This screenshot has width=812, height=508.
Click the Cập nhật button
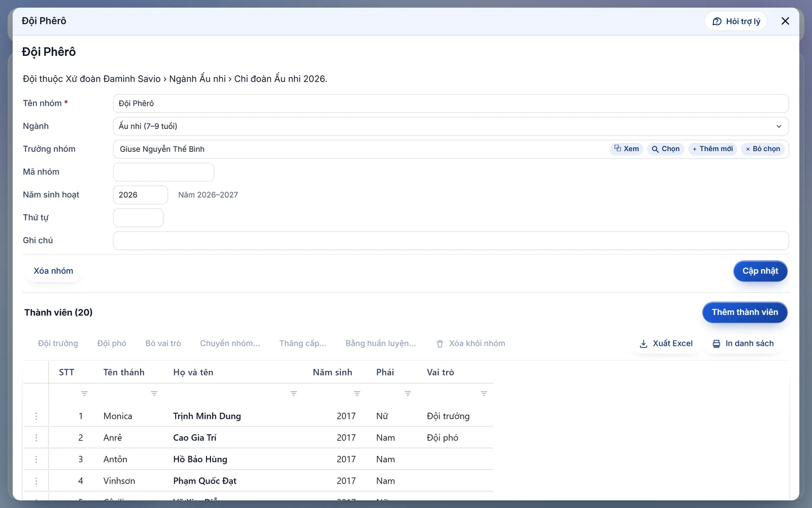tap(760, 271)
